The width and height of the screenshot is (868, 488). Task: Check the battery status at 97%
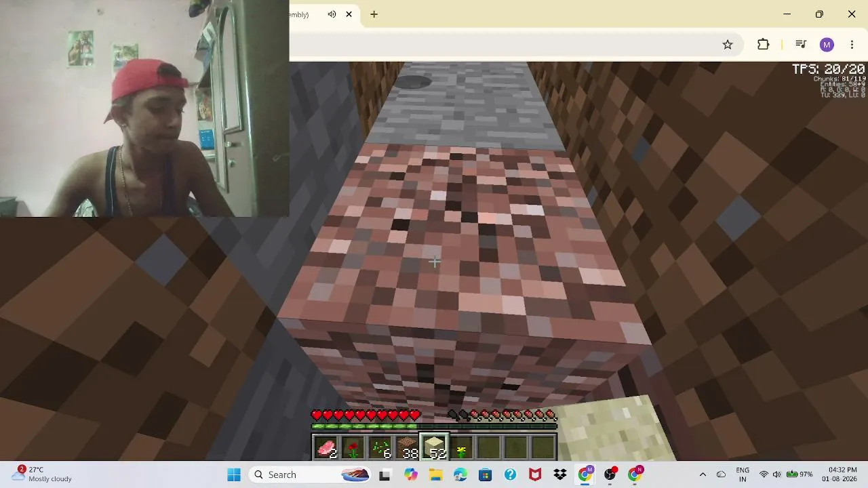click(x=800, y=474)
